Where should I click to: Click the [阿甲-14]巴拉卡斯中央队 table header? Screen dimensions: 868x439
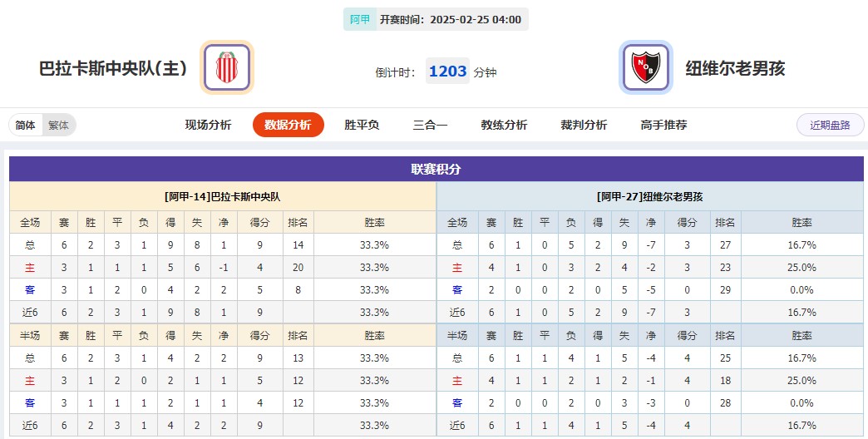coord(223,197)
